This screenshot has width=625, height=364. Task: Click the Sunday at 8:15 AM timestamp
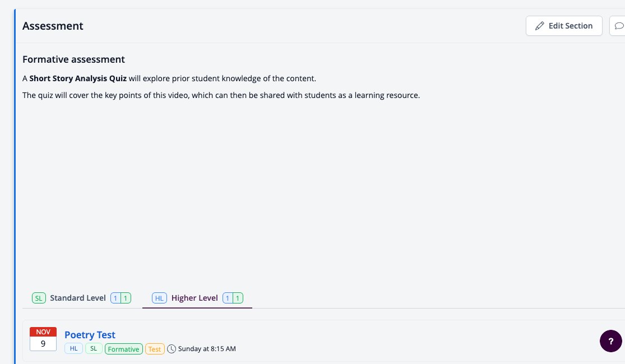(x=207, y=349)
